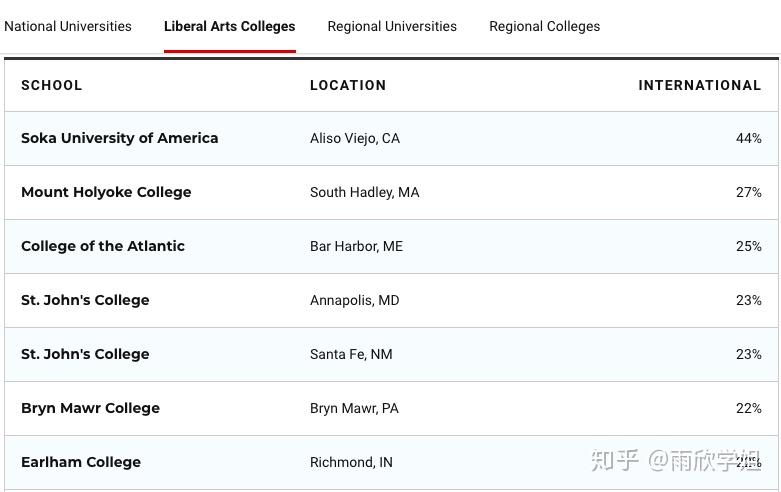Viewport: 781px width, 492px height.
Task: Click the SCHOOL column header
Action: coord(52,85)
